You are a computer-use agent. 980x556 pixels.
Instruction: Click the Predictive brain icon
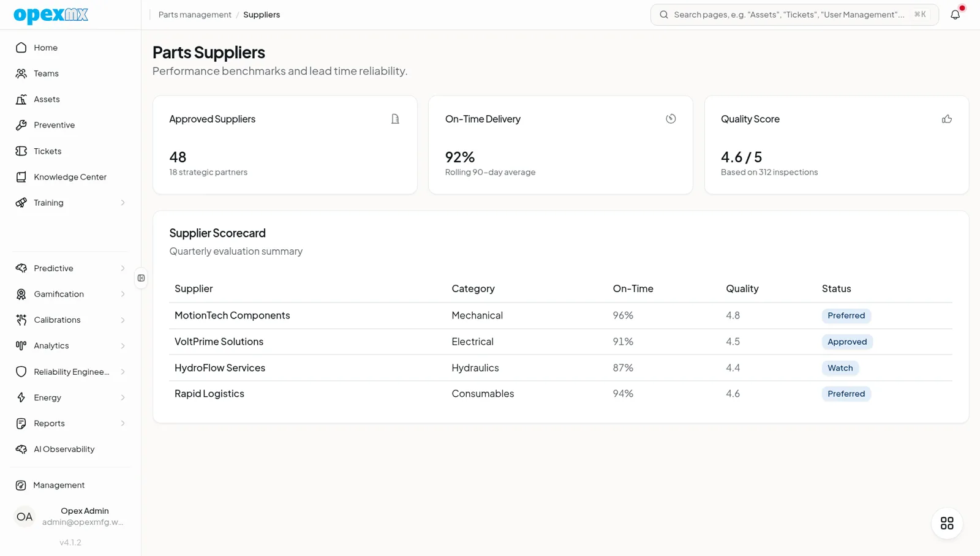point(21,268)
